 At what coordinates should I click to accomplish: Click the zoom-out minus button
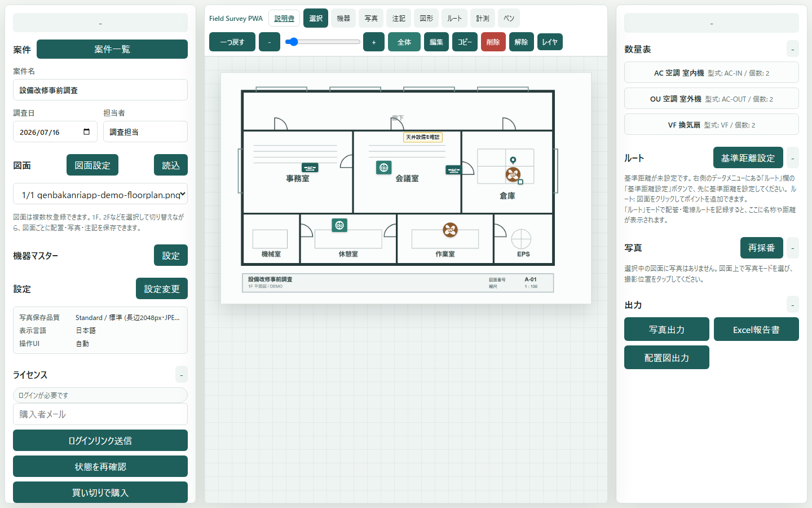click(270, 42)
